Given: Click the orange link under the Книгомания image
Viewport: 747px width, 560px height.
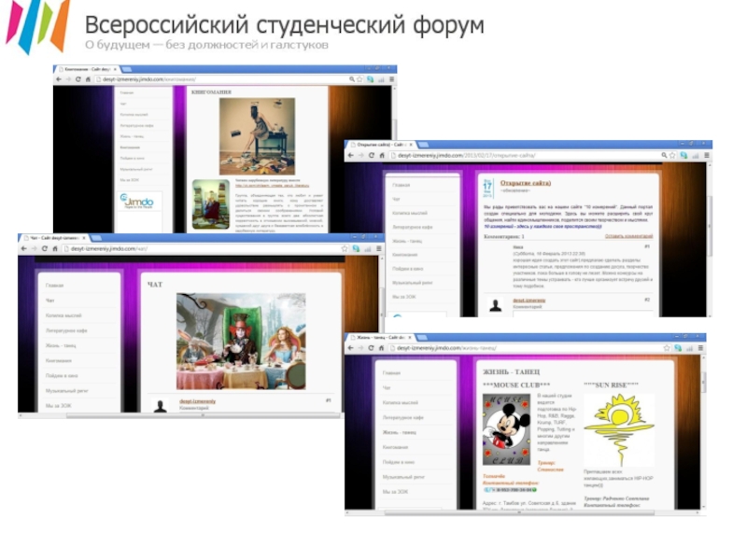Looking at the screenshot, I should tap(272, 186).
